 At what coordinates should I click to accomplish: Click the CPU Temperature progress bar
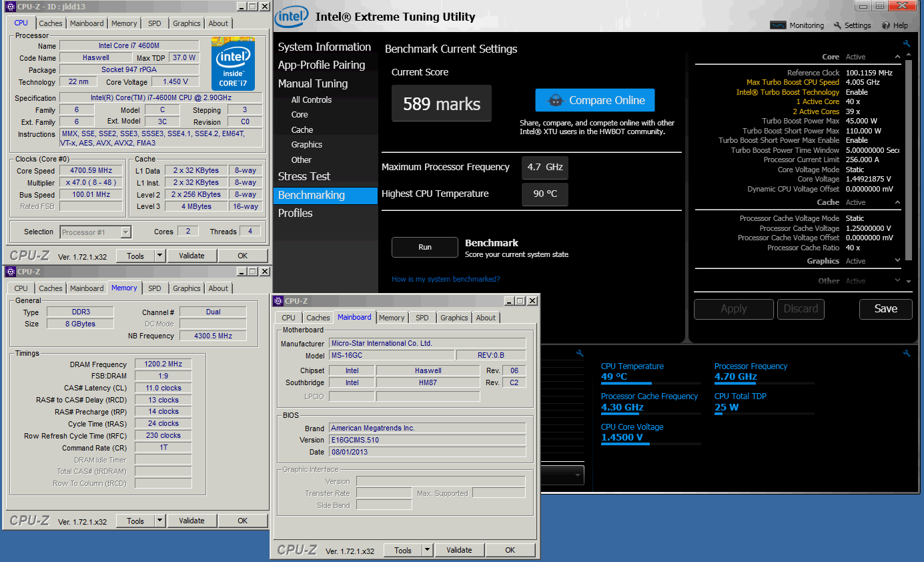651,383
